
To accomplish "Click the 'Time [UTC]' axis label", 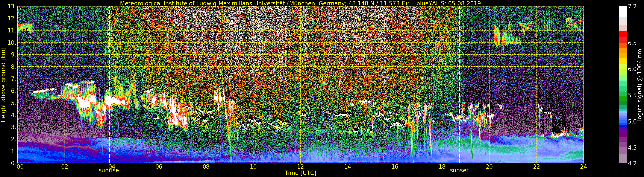I will pyautogui.click(x=300, y=173).
